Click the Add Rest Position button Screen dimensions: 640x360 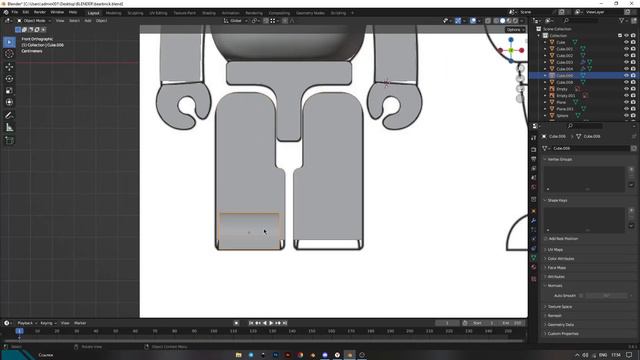[x=563, y=238]
